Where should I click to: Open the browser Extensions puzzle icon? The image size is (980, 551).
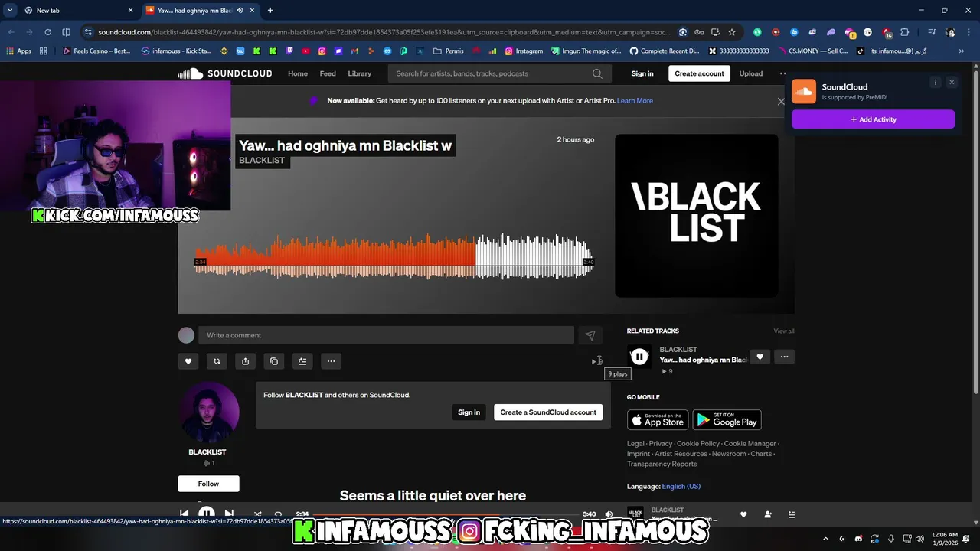(905, 32)
